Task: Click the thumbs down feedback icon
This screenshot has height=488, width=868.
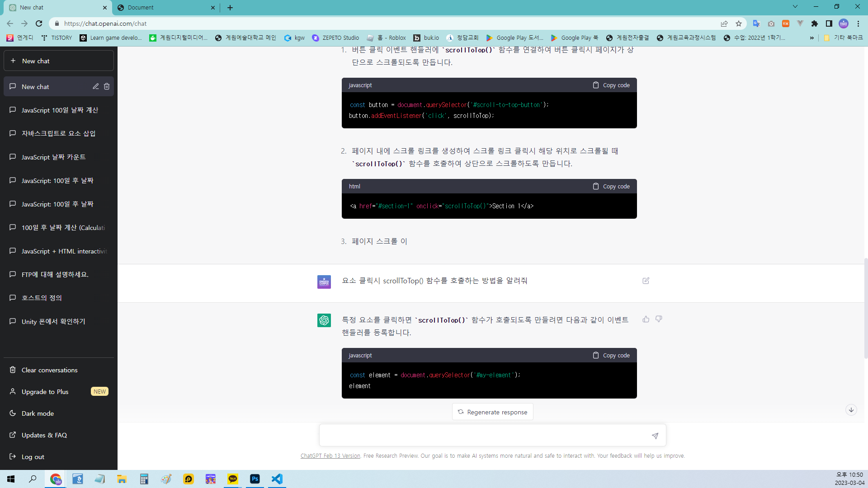Action: point(659,319)
